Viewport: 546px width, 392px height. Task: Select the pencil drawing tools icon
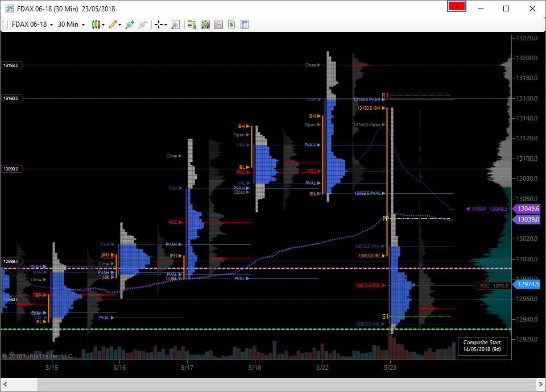113,24
